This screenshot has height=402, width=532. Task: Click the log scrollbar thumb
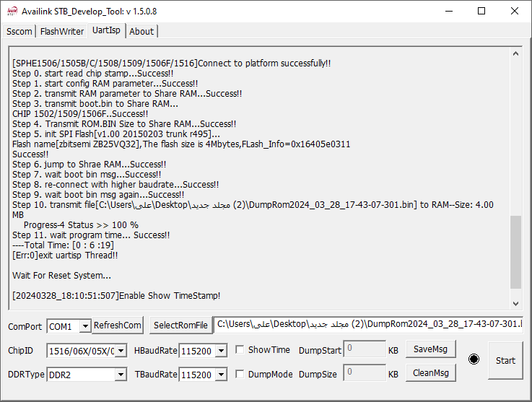(x=515, y=252)
